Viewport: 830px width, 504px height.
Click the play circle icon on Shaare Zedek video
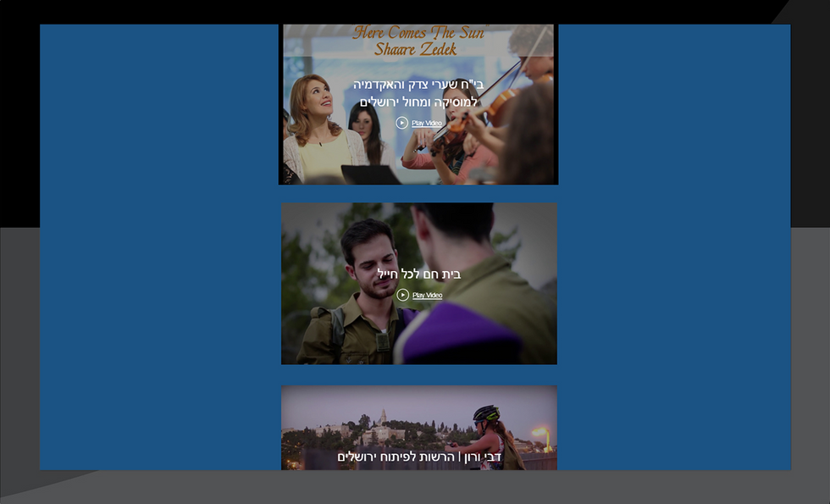coord(401,123)
